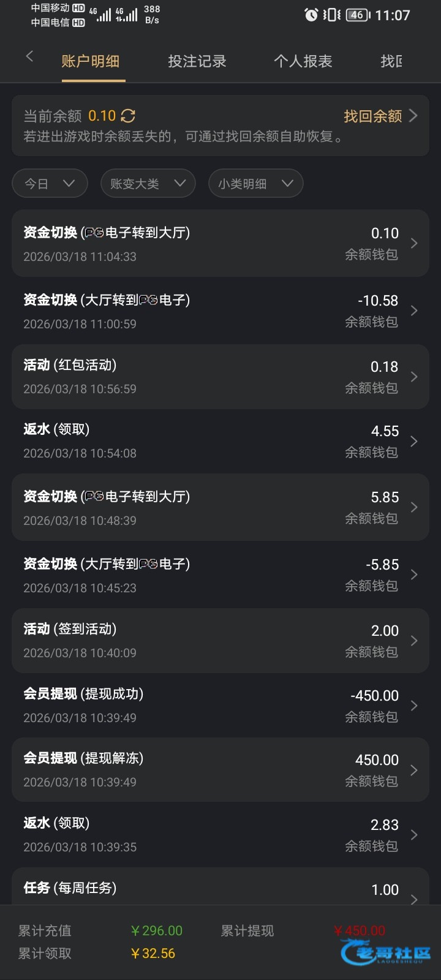Open arrow for 4.55 rebate entry
Viewport: 441px width, 980px height.
[414, 441]
